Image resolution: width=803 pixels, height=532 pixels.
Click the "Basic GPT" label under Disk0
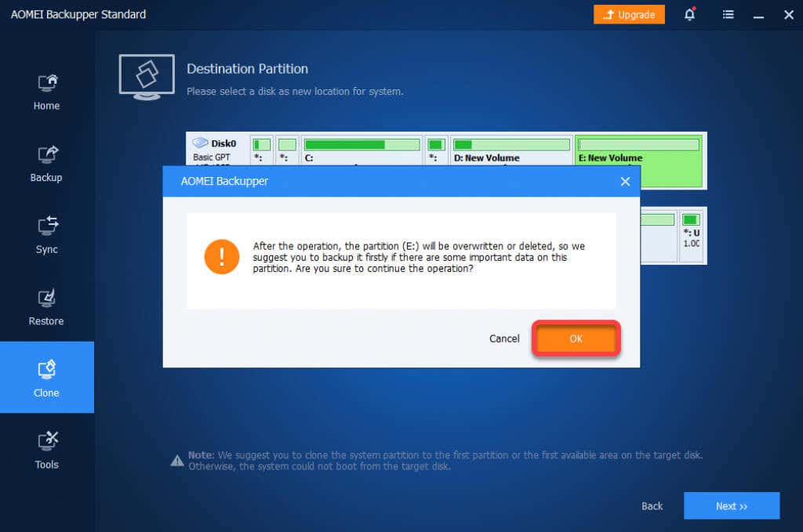point(212,157)
